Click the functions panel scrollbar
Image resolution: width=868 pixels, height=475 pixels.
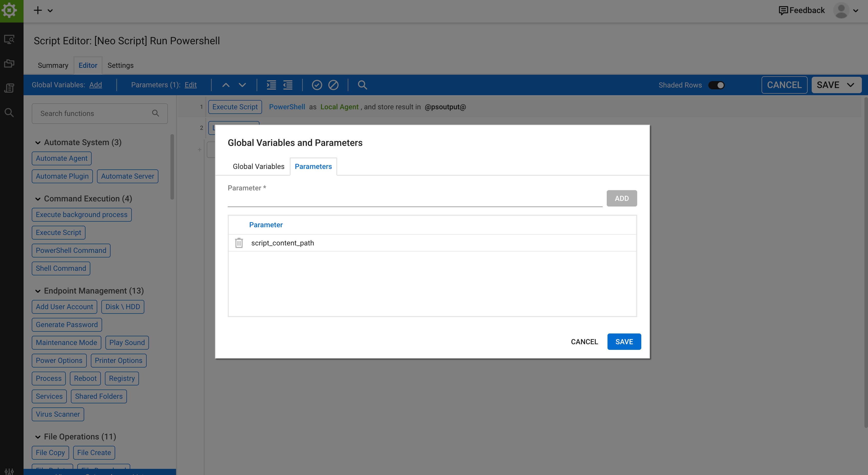[172, 167]
